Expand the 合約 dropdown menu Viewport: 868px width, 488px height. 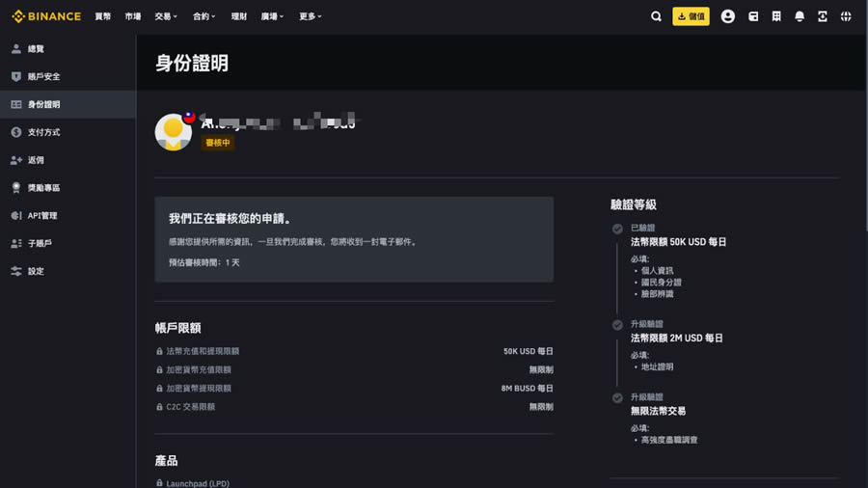coord(203,16)
